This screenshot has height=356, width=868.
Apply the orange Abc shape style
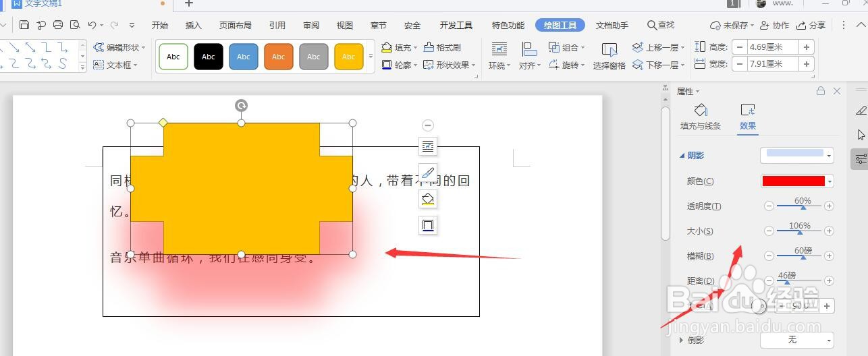[x=279, y=57]
